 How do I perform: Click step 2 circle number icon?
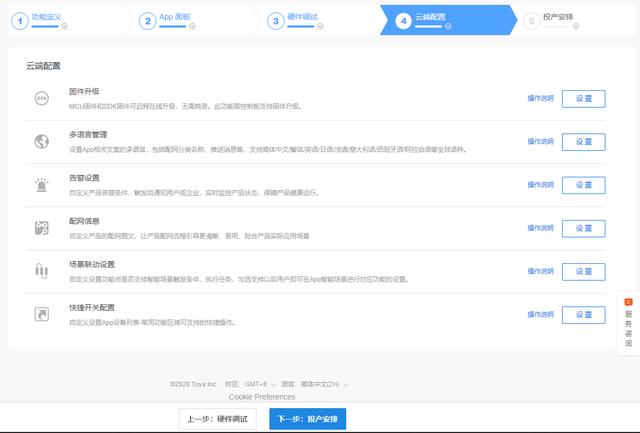coord(147,21)
